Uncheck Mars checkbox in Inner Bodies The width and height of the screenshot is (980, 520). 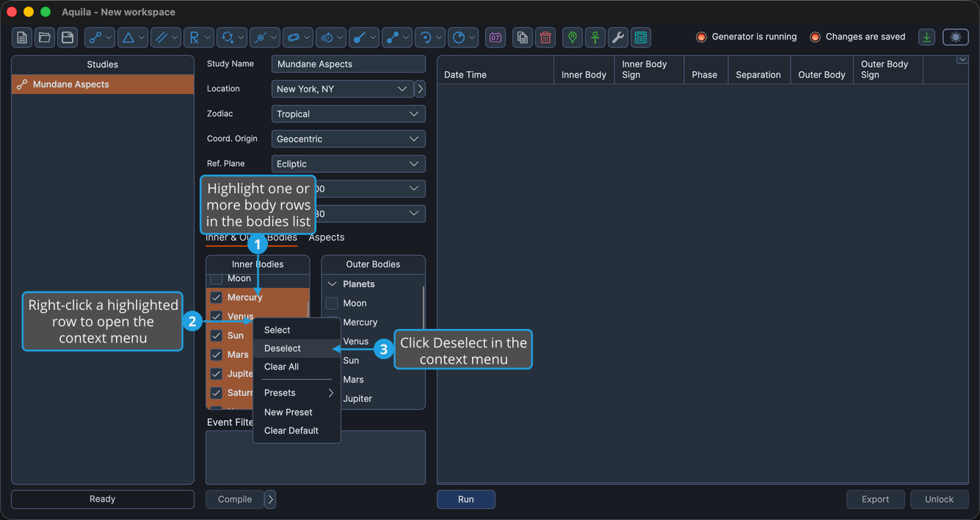(217, 355)
